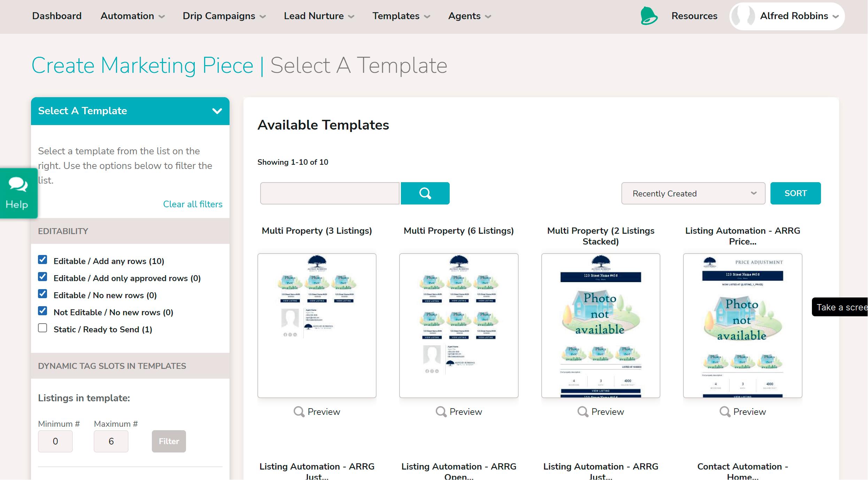Select Multi Property (3 Listings) template thumbnail

click(x=317, y=325)
